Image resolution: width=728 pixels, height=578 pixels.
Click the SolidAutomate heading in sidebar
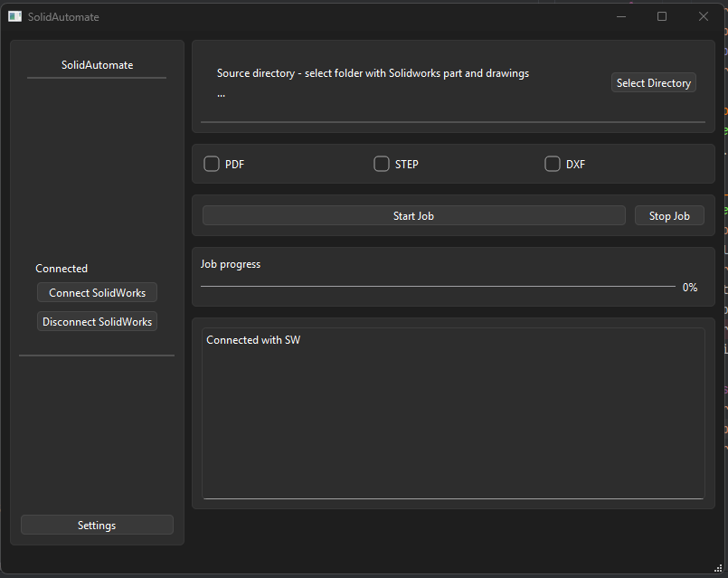(97, 65)
